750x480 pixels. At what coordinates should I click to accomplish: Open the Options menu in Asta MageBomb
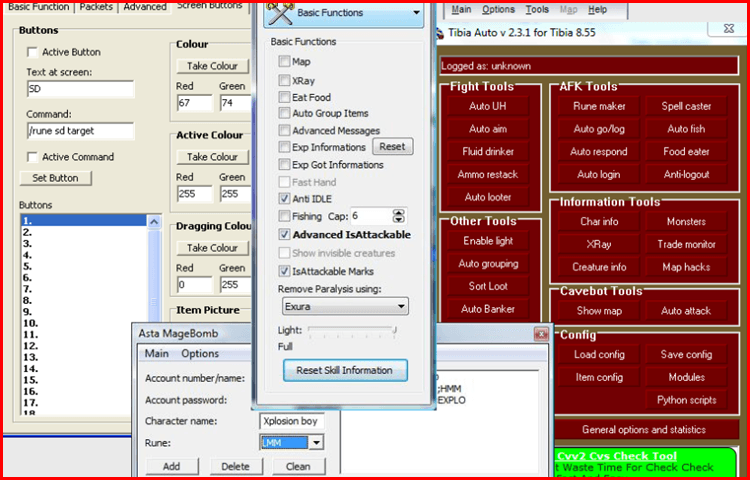(200, 354)
